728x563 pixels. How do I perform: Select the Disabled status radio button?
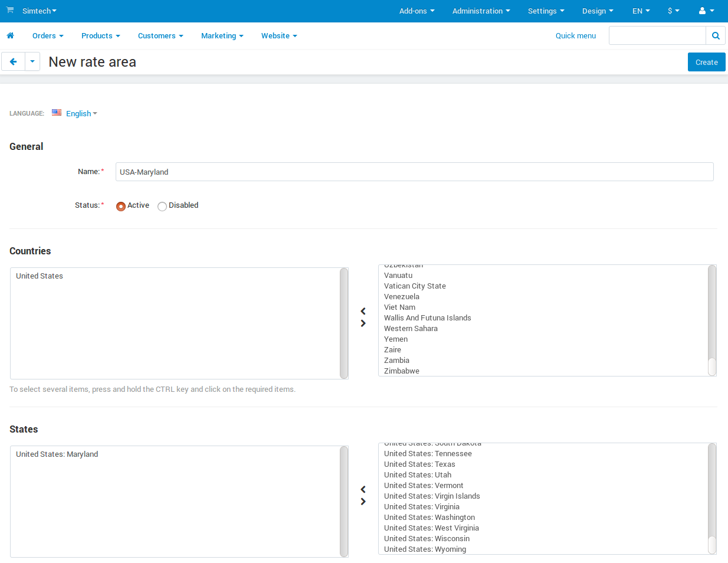tap(162, 206)
